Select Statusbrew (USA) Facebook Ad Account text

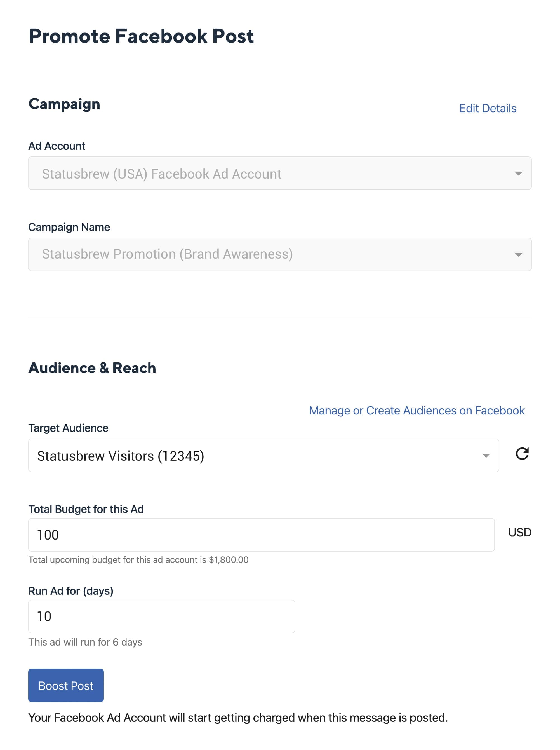coord(161,174)
